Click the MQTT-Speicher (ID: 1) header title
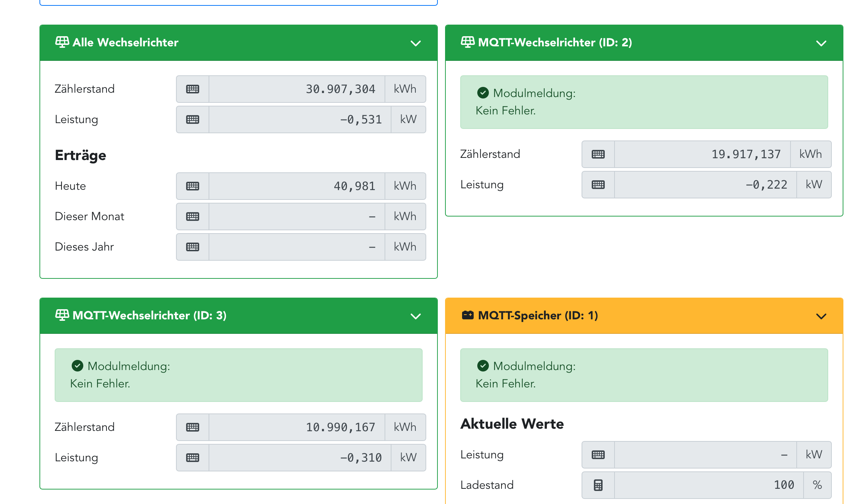Viewport: 851px width, 504px height. (538, 315)
